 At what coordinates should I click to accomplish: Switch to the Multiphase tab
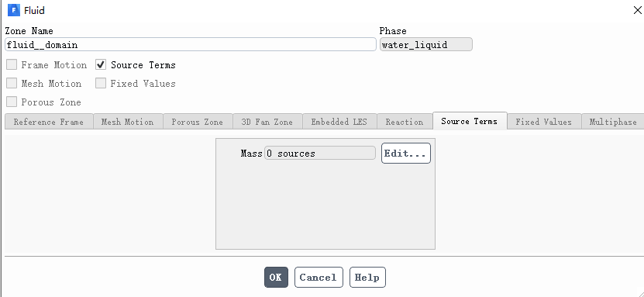click(x=613, y=122)
